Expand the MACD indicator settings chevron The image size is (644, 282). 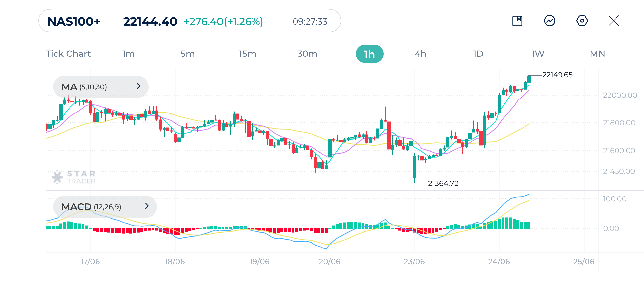click(x=147, y=207)
